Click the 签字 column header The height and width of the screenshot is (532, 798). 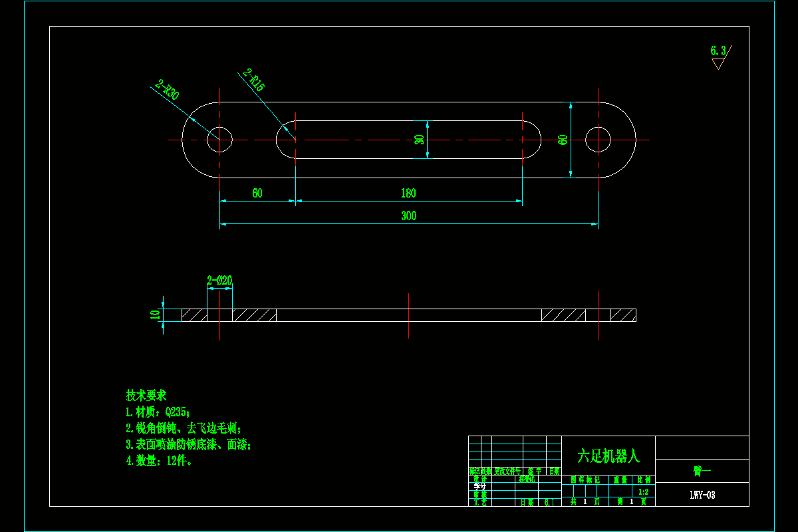(535, 471)
